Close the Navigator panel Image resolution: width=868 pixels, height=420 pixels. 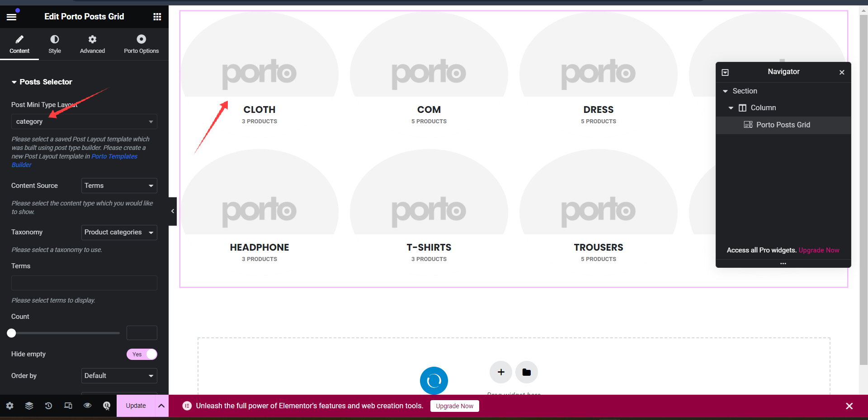pos(842,72)
